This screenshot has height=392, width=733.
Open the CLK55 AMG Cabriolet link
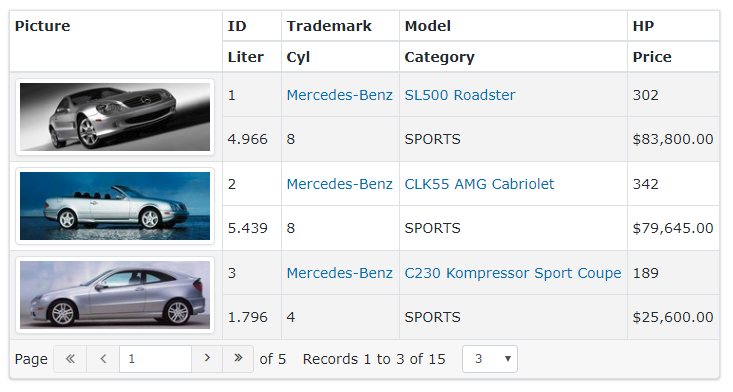point(479,184)
